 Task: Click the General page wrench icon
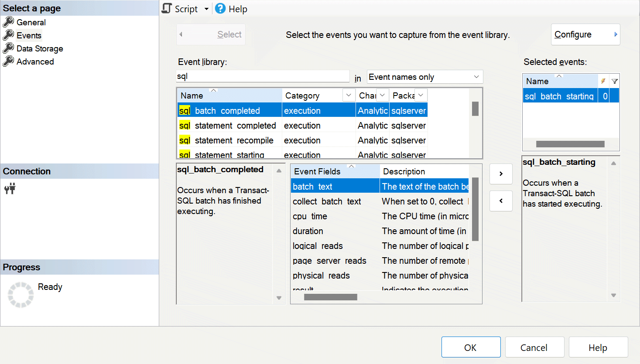pyautogui.click(x=9, y=22)
